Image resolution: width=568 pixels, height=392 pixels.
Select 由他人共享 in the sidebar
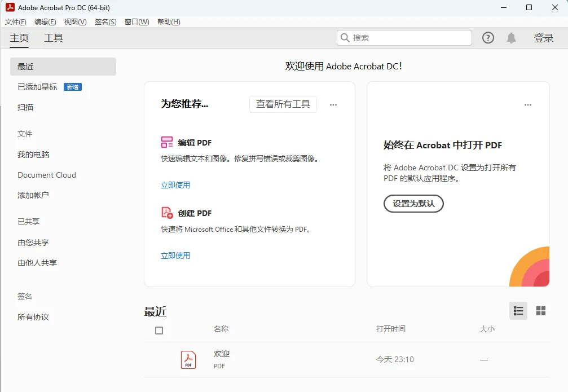pos(37,263)
